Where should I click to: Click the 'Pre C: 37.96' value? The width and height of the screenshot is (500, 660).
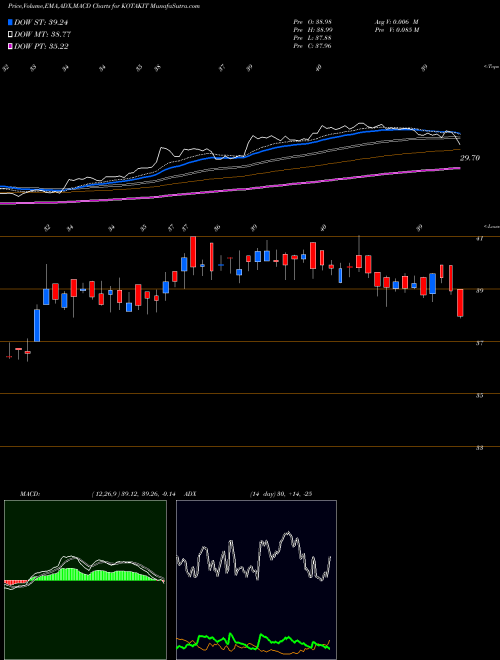(x=312, y=45)
